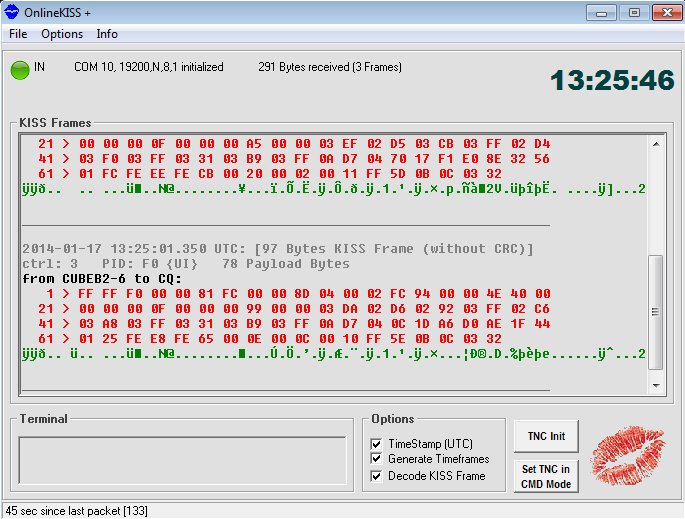The image size is (685, 519).
Task: Click the 'ctrl: 3 PID: F0 {UI}' line
Action: (186, 264)
